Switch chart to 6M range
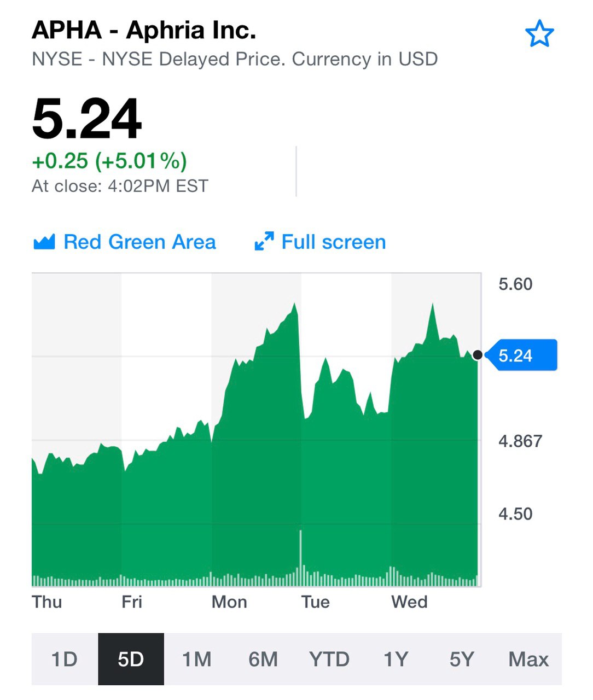Viewport: 593px width, 700px height. click(263, 659)
